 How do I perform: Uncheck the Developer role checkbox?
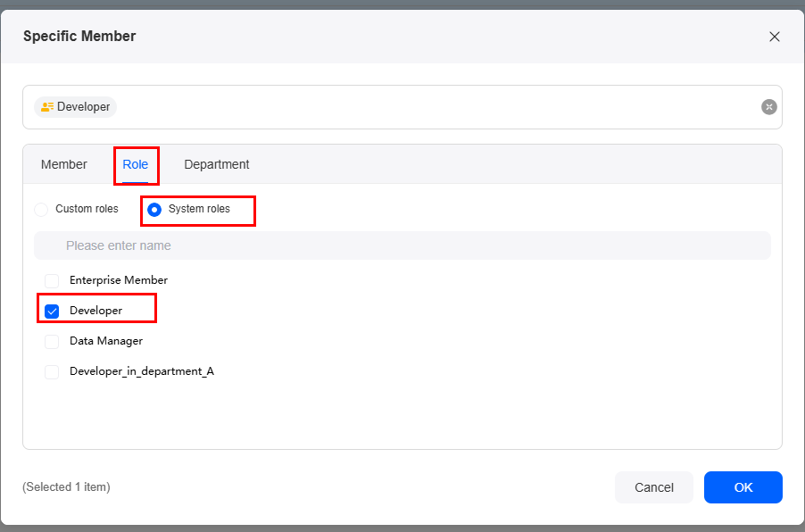[52, 312]
